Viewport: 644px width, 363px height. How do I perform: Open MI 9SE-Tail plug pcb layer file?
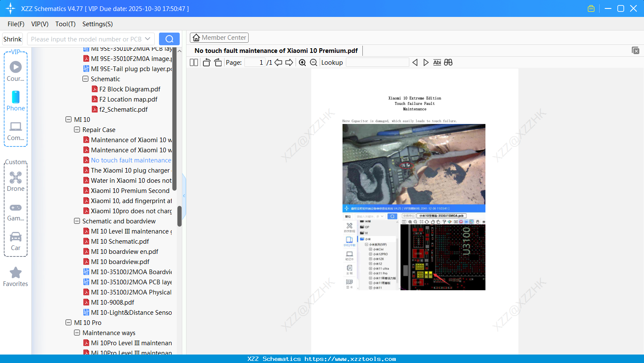pos(128,69)
